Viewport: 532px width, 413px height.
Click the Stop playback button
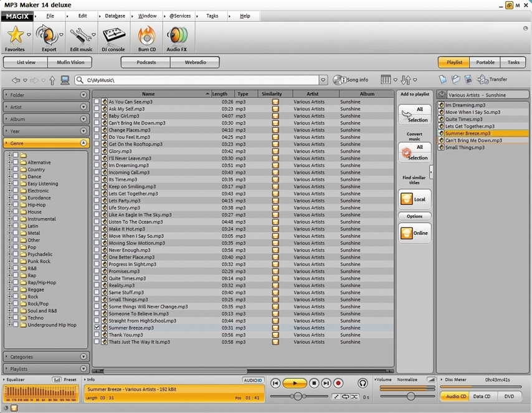[x=314, y=383]
